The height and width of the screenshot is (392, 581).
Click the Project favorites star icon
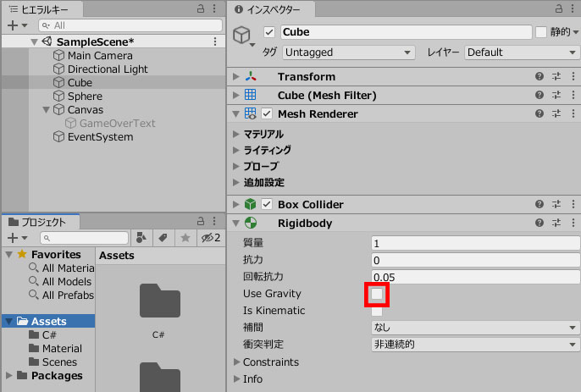[x=185, y=238]
